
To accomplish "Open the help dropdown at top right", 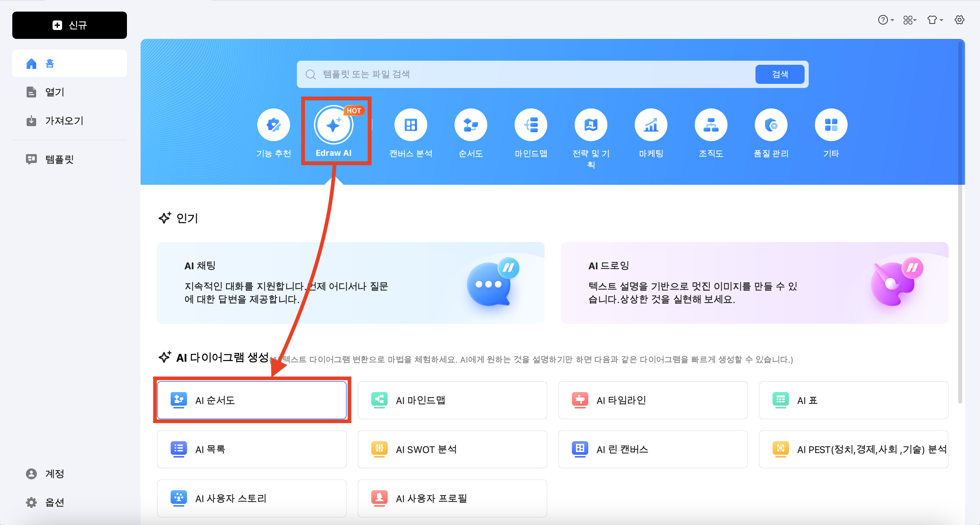I will pos(886,20).
